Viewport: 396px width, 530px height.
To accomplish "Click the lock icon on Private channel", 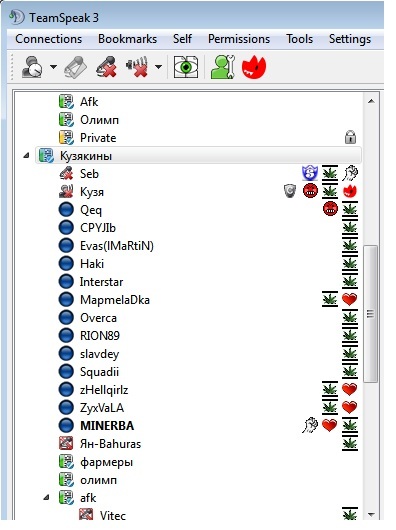I will [x=350, y=137].
